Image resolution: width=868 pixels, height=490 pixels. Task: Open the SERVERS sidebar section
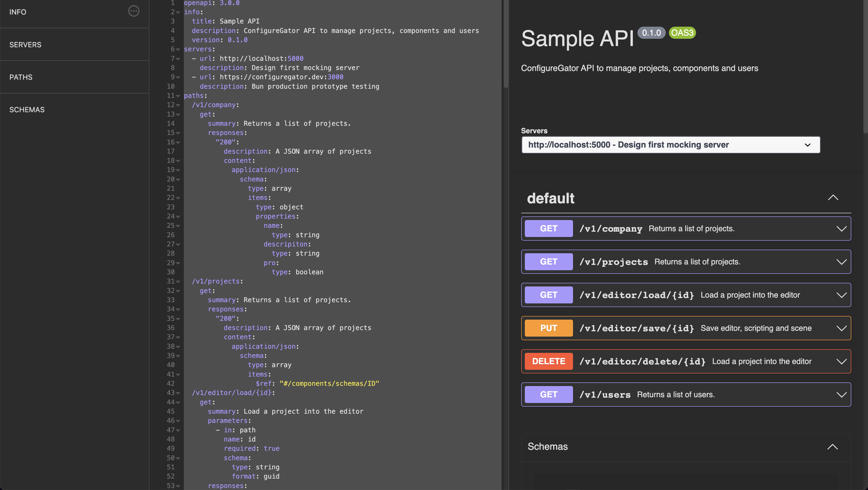(x=25, y=45)
